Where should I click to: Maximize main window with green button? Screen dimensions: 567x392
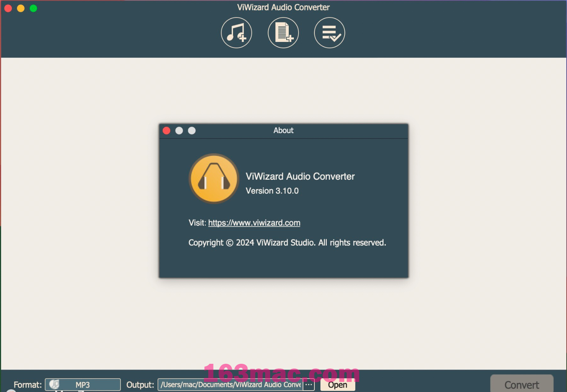tap(33, 8)
